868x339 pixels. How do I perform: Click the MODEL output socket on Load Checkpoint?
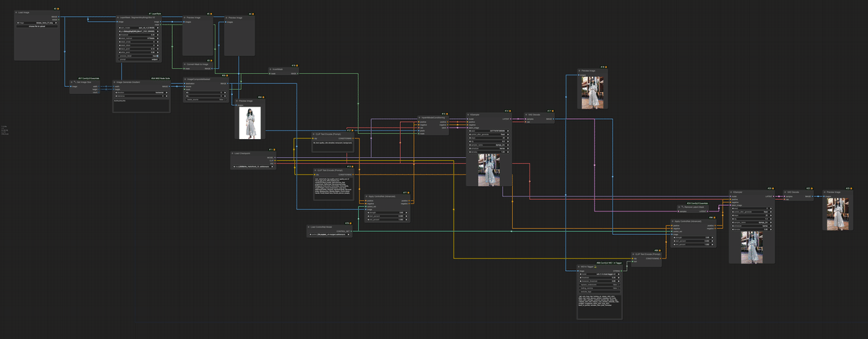click(x=275, y=157)
